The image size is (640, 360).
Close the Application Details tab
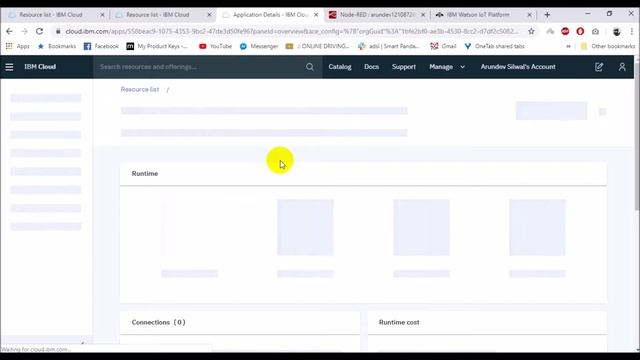[316, 15]
